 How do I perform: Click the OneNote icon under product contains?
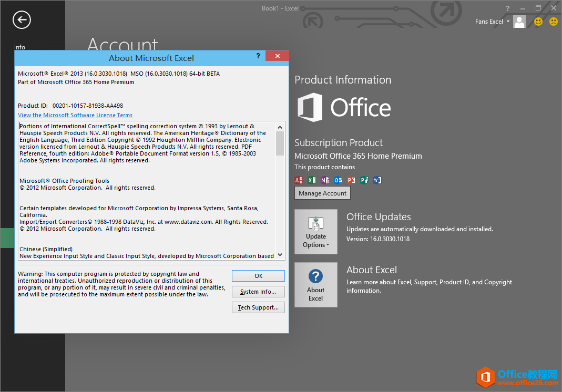click(x=325, y=180)
